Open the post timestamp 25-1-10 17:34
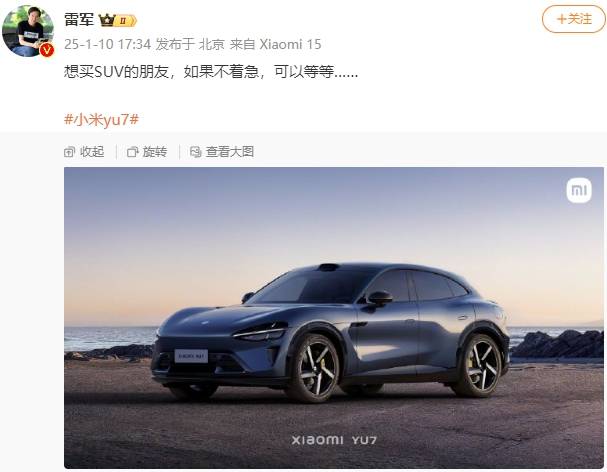The image size is (607, 472). coord(107,44)
